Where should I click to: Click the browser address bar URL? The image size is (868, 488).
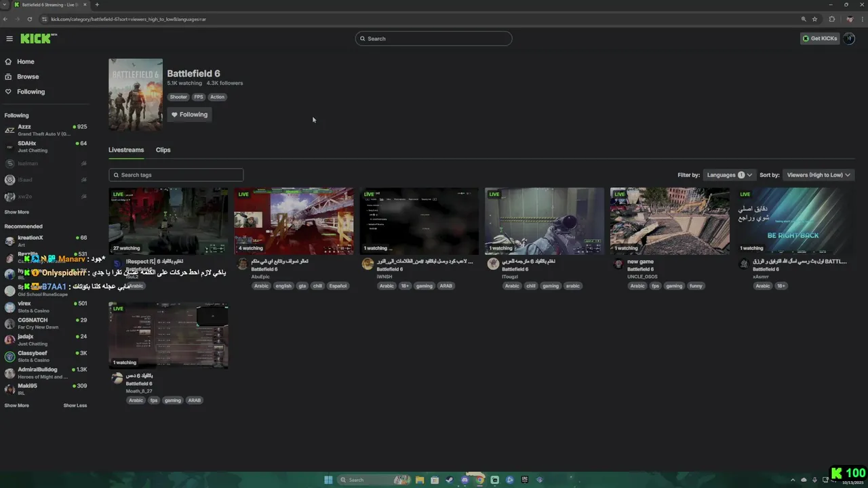point(129,19)
